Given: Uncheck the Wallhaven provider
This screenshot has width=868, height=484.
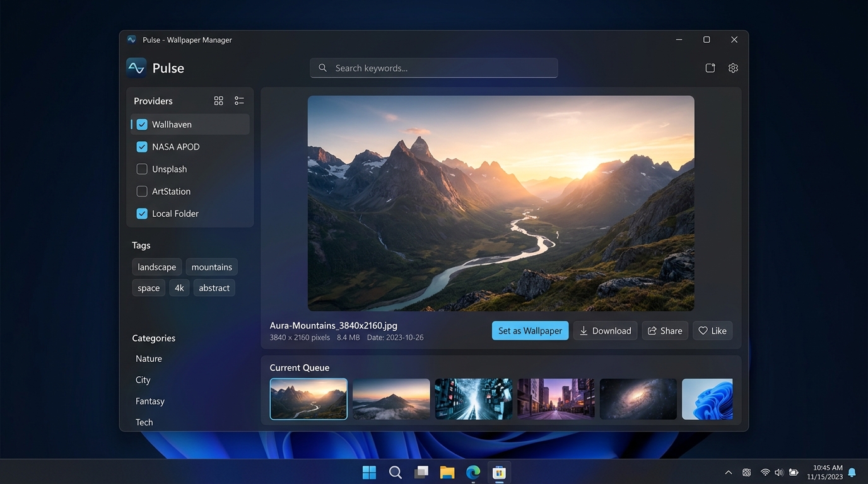Looking at the screenshot, I should (x=142, y=125).
